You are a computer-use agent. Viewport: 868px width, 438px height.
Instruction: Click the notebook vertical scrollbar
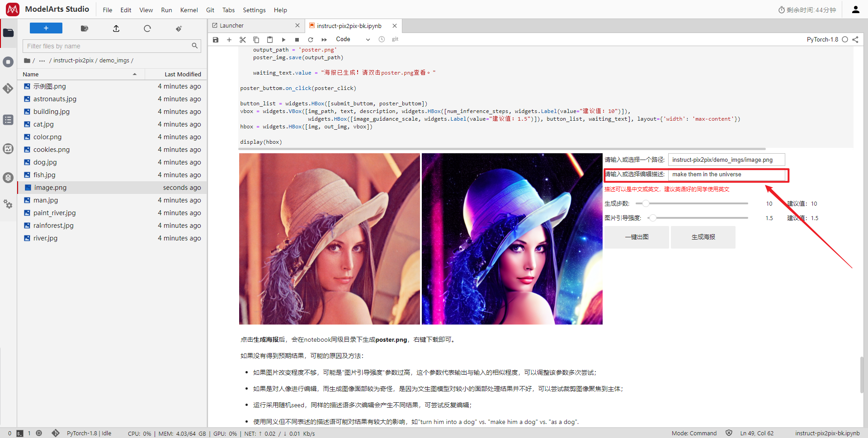point(862,374)
